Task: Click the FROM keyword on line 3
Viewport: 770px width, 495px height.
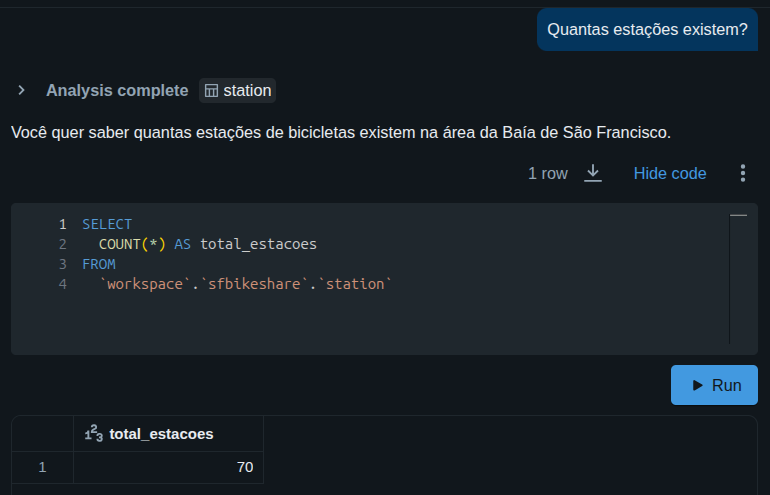Action: (99, 264)
